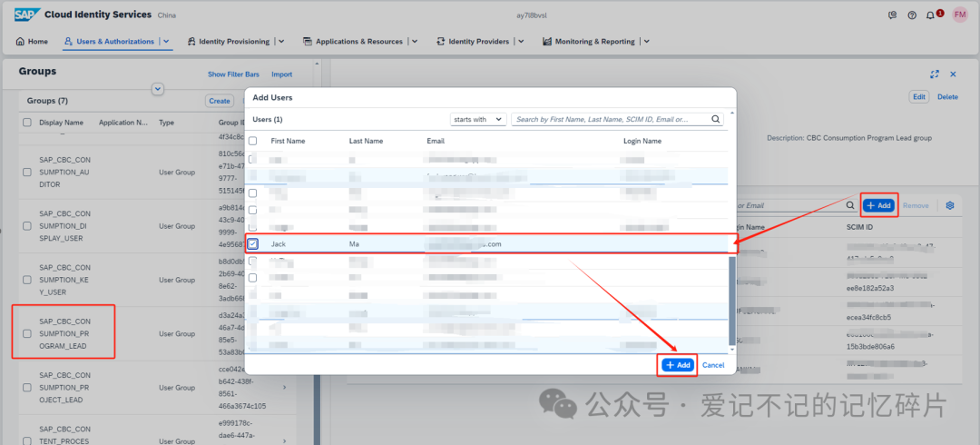Open the notifications bell icon
The image size is (980, 445).
[931, 15]
